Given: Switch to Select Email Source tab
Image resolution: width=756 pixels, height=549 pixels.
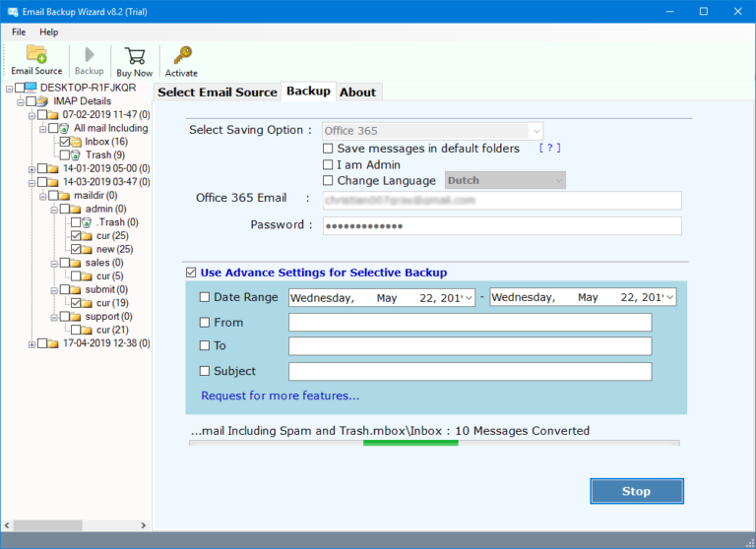Looking at the screenshot, I should coord(218,92).
